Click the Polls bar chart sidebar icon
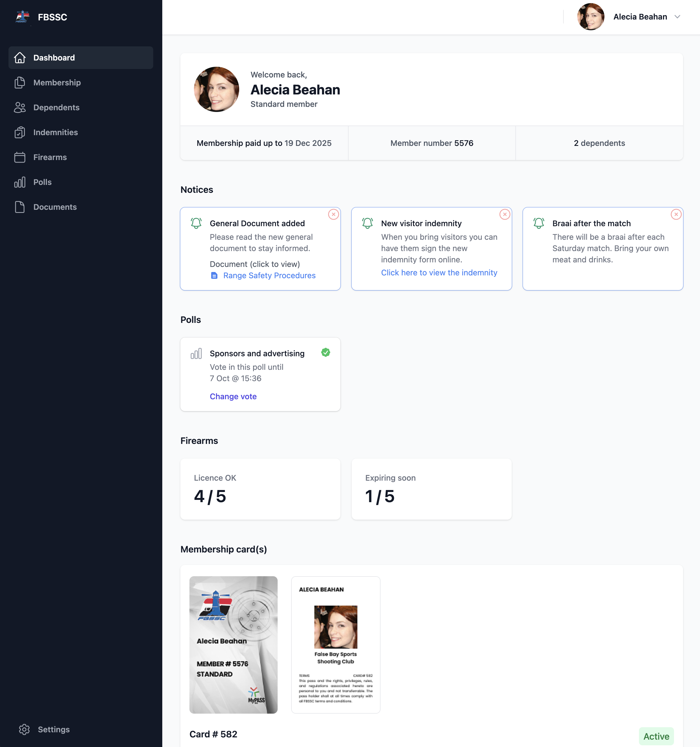This screenshot has width=700, height=747. [20, 182]
